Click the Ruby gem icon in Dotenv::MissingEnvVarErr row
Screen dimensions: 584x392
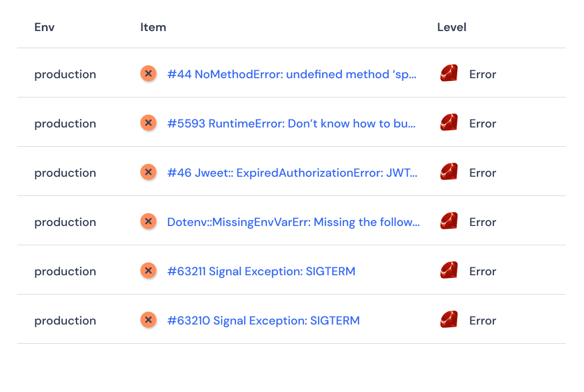tap(449, 222)
